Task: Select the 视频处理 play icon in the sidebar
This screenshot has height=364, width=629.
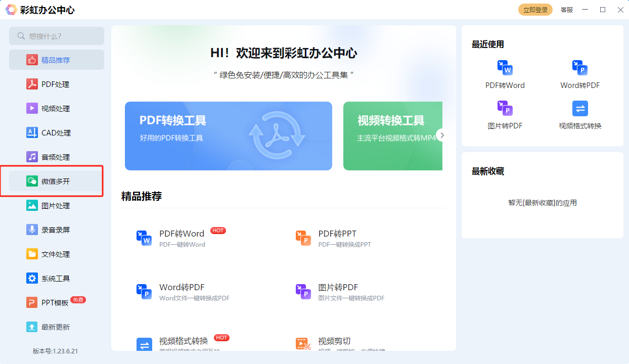Action: pos(32,109)
